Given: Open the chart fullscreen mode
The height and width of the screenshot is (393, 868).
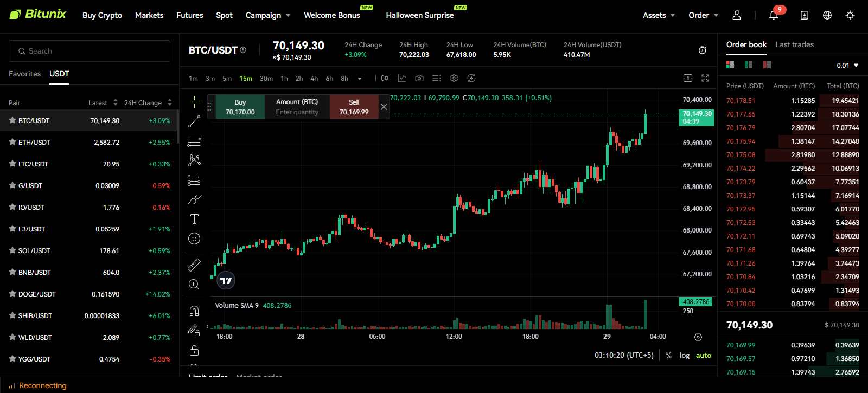Looking at the screenshot, I should [705, 79].
